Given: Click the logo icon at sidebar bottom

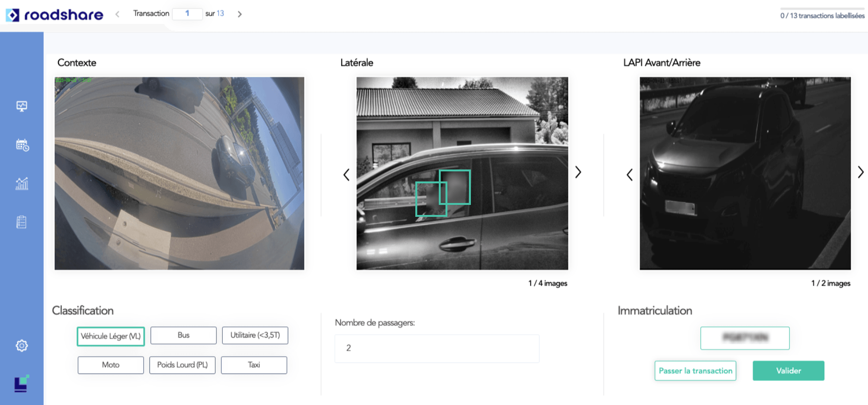Looking at the screenshot, I should pyautogui.click(x=22, y=383).
